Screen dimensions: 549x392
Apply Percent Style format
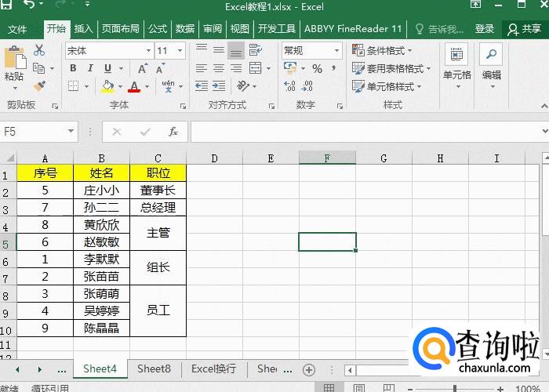tap(317, 69)
